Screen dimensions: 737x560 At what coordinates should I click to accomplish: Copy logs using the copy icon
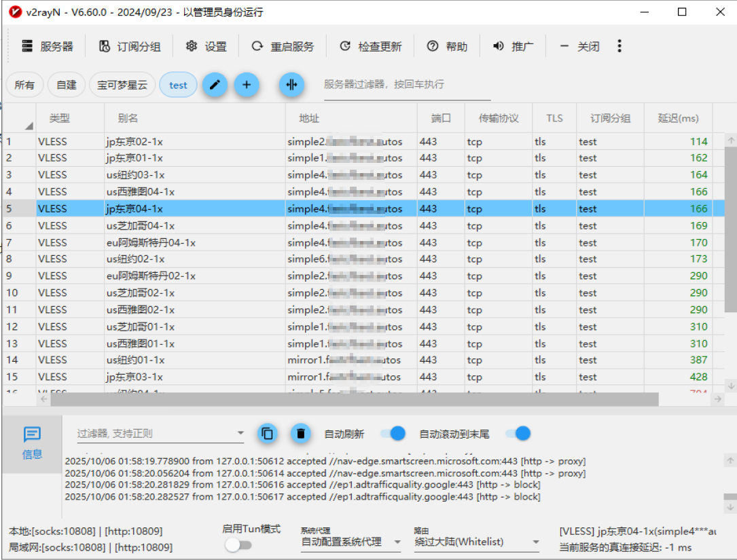[x=267, y=433]
